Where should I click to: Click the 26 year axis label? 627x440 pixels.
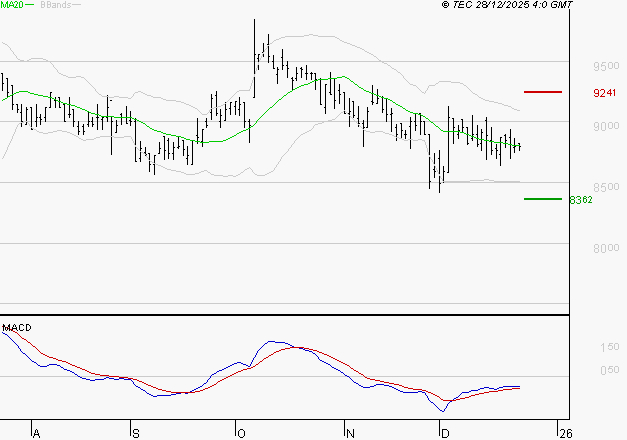(566, 434)
